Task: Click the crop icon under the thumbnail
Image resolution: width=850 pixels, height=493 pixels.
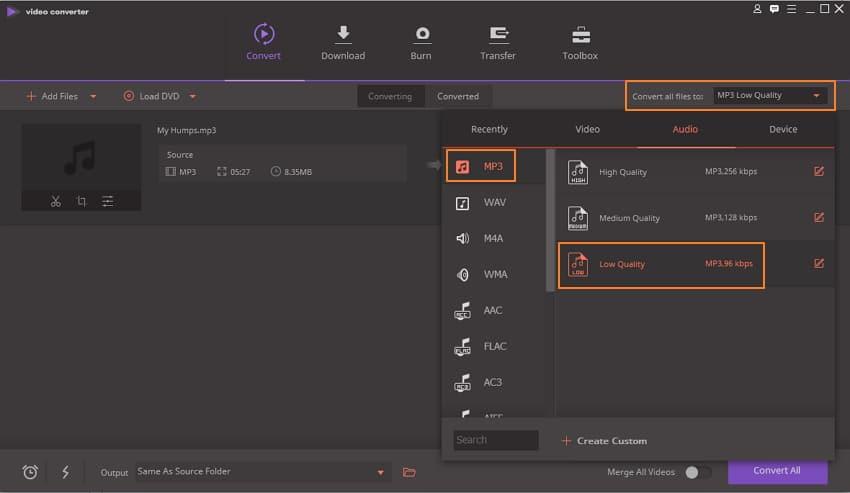Action: click(x=81, y=201)
